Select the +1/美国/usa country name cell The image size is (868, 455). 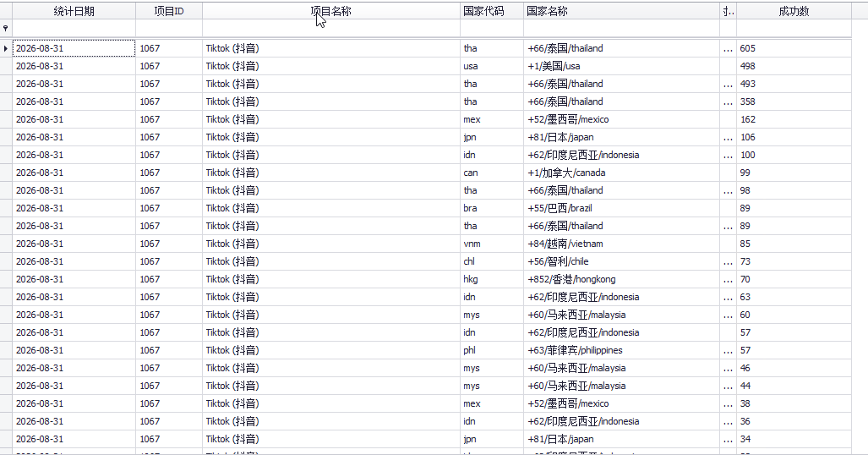pos(622,66)
